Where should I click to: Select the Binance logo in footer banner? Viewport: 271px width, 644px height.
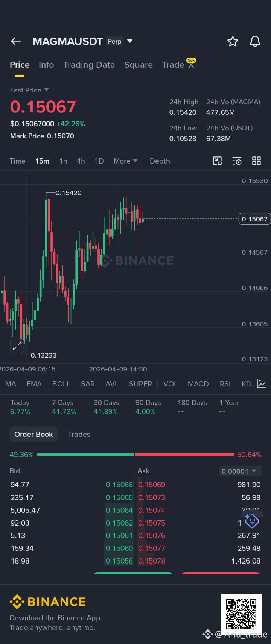point(48,602)
